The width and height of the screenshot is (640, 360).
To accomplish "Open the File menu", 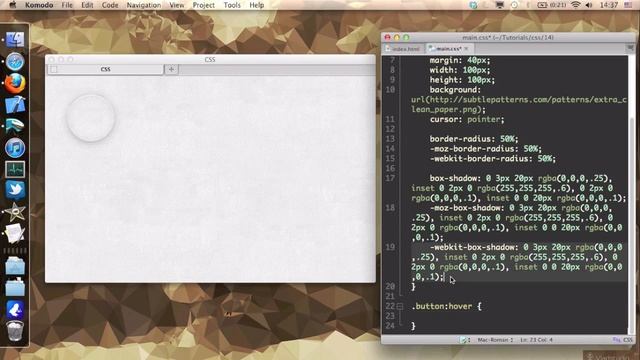I will [67, 5].
